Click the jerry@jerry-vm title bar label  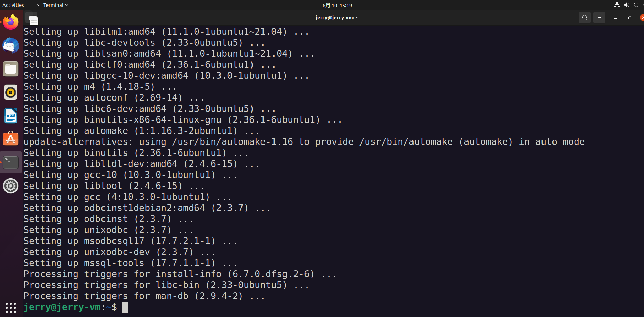coord(337,17)
